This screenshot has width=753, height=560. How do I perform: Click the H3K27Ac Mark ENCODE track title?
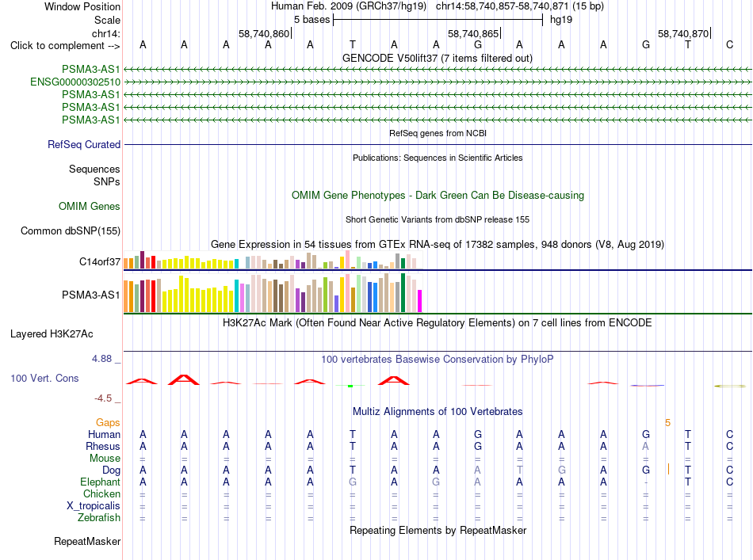tap(438, 322)
